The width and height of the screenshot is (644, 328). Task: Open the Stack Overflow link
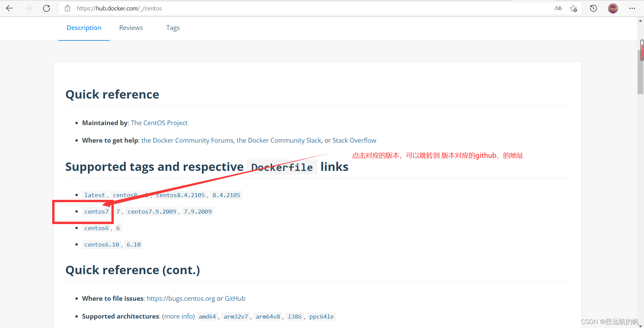click(x=354, y=140)
